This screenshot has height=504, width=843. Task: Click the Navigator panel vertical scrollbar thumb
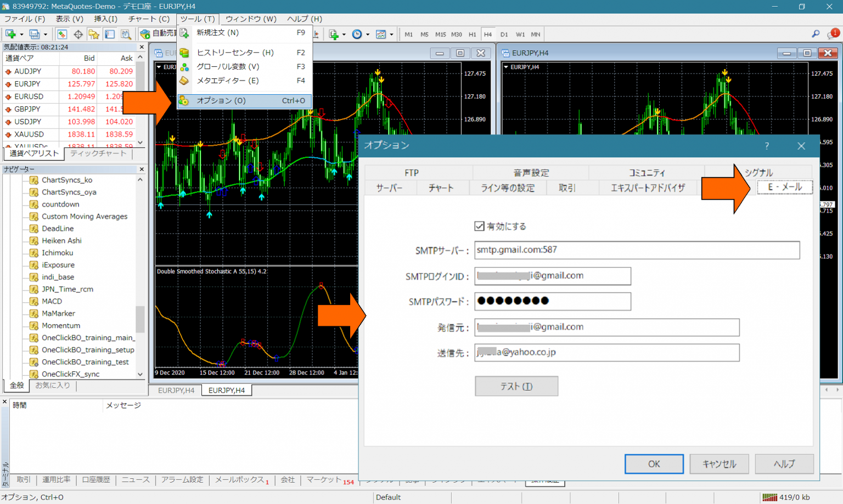[x=140, y=319]
